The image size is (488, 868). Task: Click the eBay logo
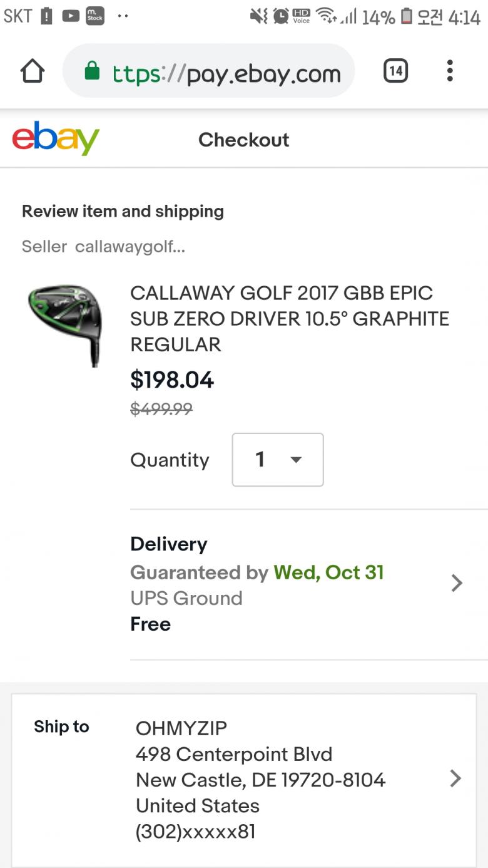[56, 138]
